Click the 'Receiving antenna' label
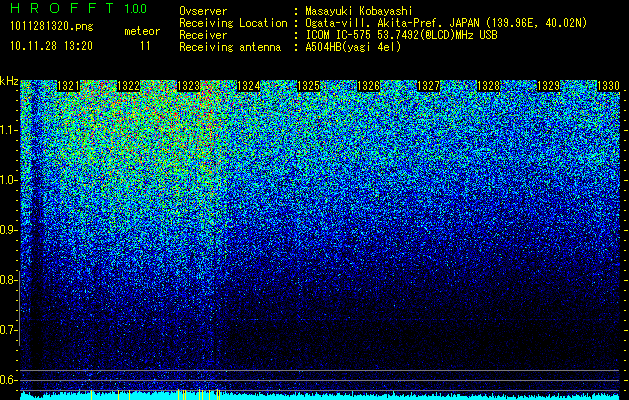The image size is (629, 400). (x=230, y=47)
